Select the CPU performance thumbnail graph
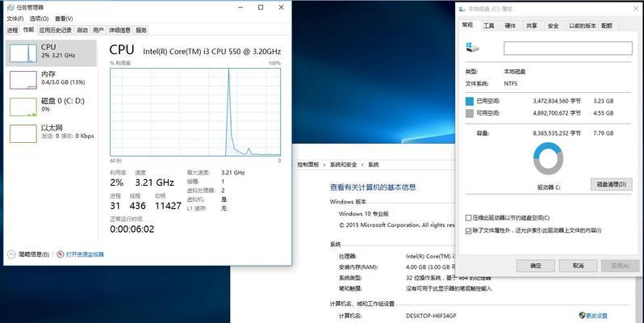The image size is (644, 323). click(x=23, y=53)
